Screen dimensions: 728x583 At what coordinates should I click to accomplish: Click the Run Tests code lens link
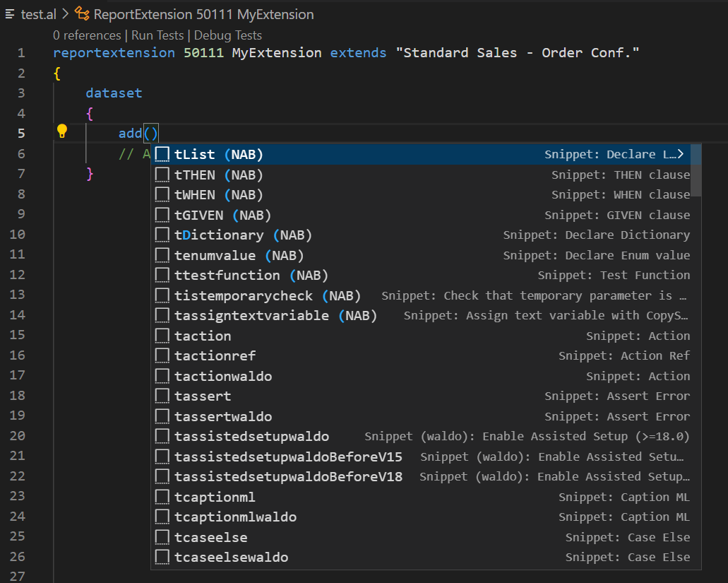pyautogui.click(x=157, y=35)
